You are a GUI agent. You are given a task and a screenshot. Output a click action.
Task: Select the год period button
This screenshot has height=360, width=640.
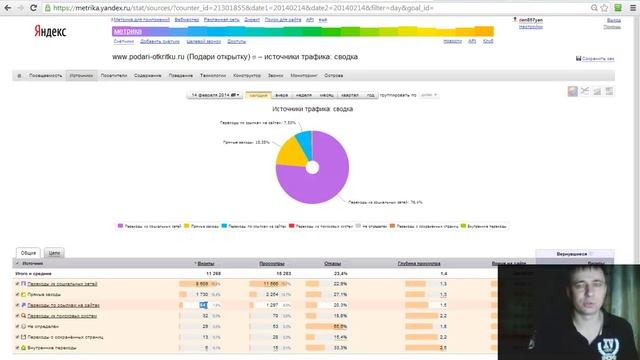[x=370, y=95]
